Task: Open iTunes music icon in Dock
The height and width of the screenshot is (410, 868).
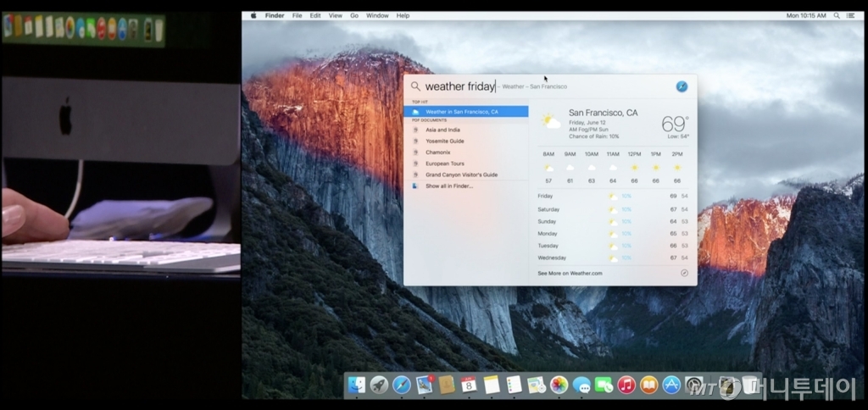Action: pyautogui.click(x=626, y=385)
